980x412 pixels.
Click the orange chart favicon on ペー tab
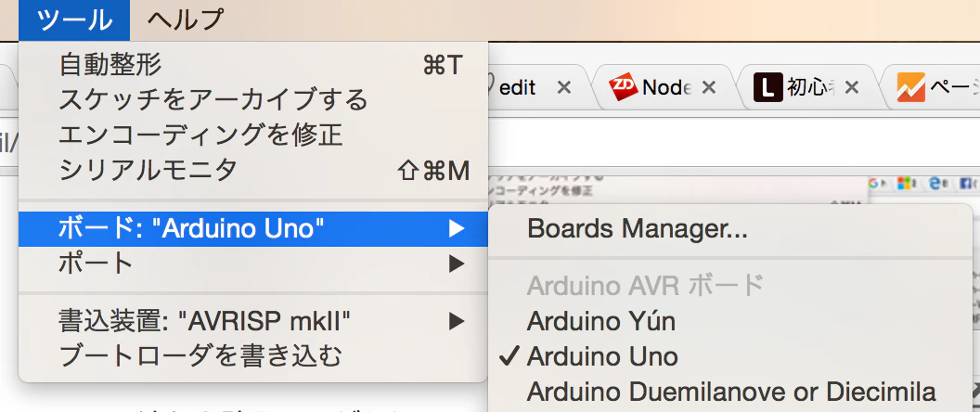coord(910,88)
